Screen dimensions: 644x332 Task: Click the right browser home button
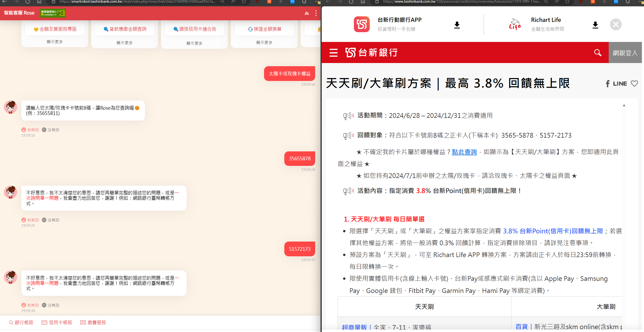click(363, 2)
